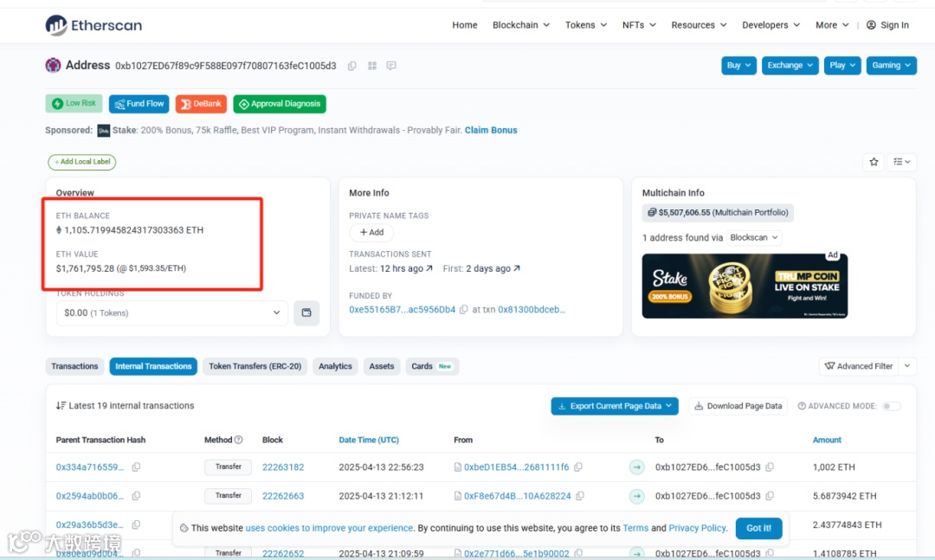
Task: Open the More dropdown menu
Action: pyautogui.click(x=832, y=25)
